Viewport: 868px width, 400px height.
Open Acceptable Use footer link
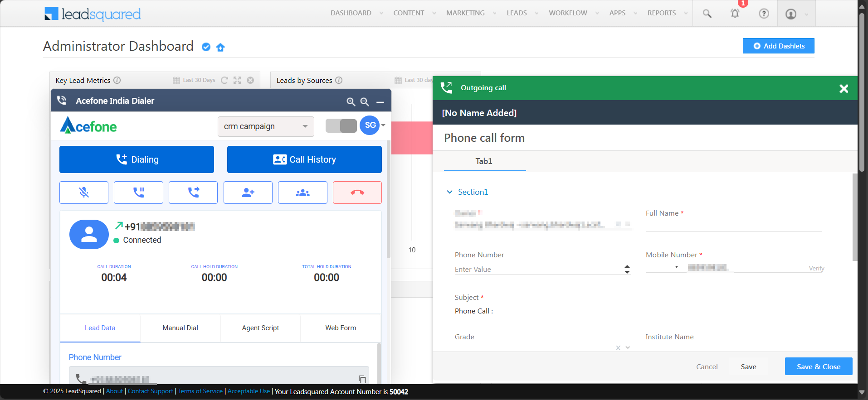[249, 391]
